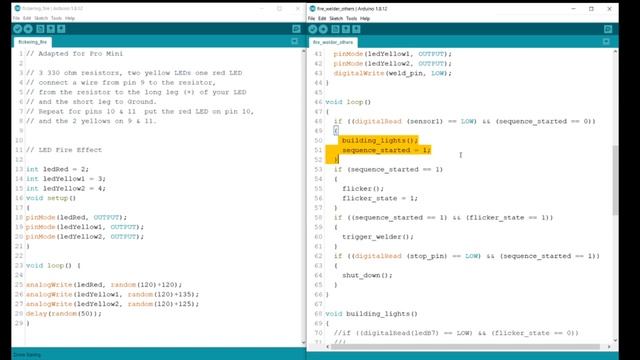
Task: Click New sketch icon in fire_welder_others window
Action: pyautogui.click(x=335, y=29)
